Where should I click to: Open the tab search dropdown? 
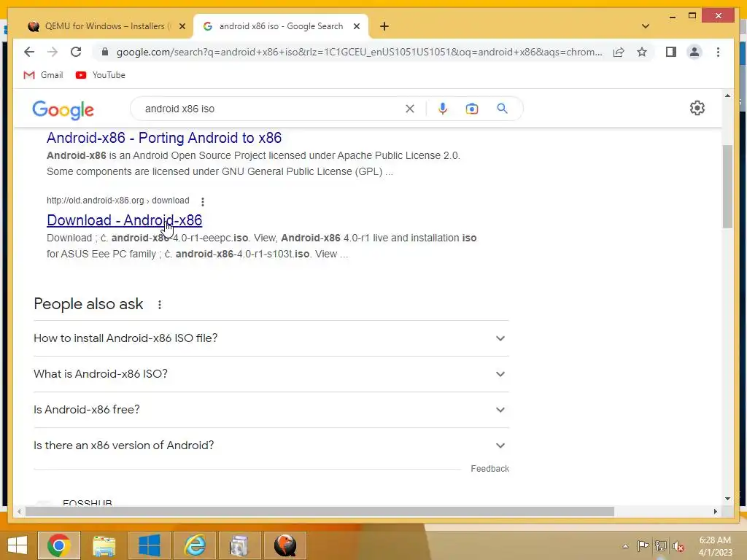coord(645,26)
